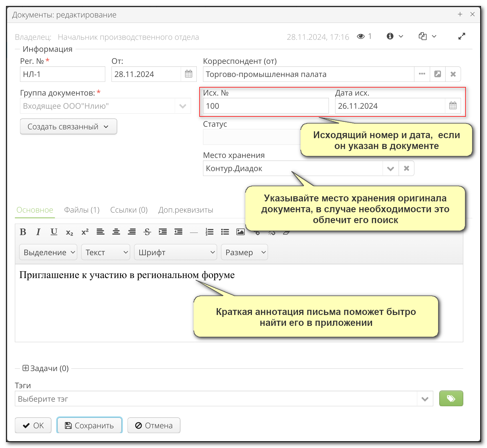Insert a horizontal line in the editor
The width and height of the screenshot is (487, 448).
click(194, 232)
